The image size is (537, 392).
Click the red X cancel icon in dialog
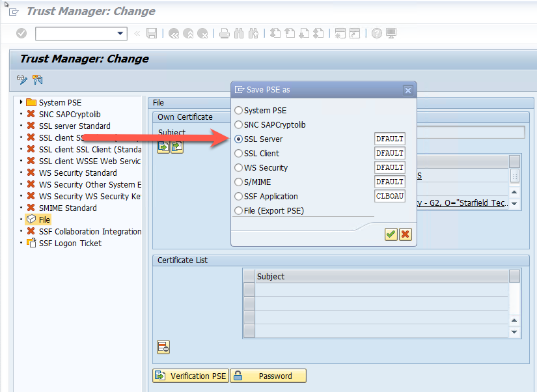[405, 234]
